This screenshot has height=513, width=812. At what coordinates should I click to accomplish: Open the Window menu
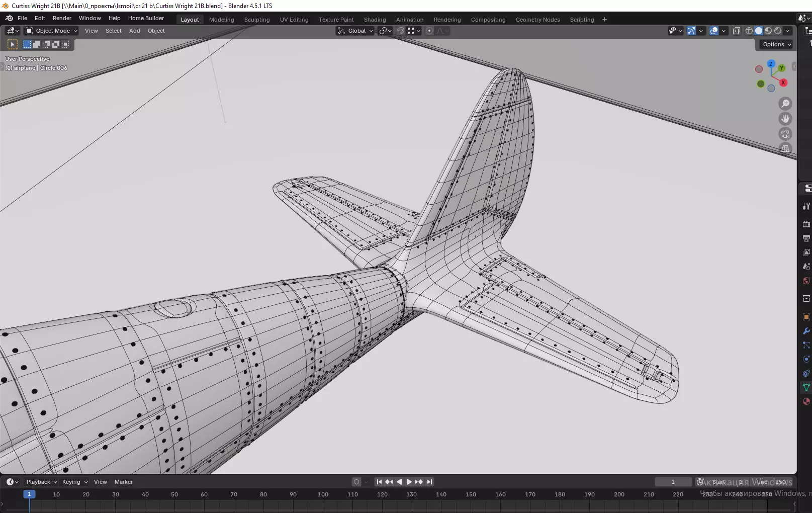90,18
